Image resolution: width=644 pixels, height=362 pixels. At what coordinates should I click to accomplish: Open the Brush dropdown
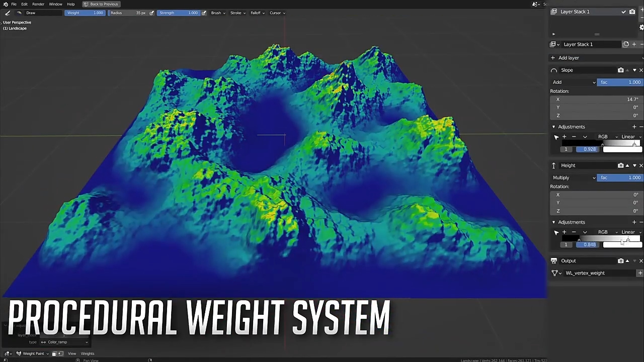218,13
